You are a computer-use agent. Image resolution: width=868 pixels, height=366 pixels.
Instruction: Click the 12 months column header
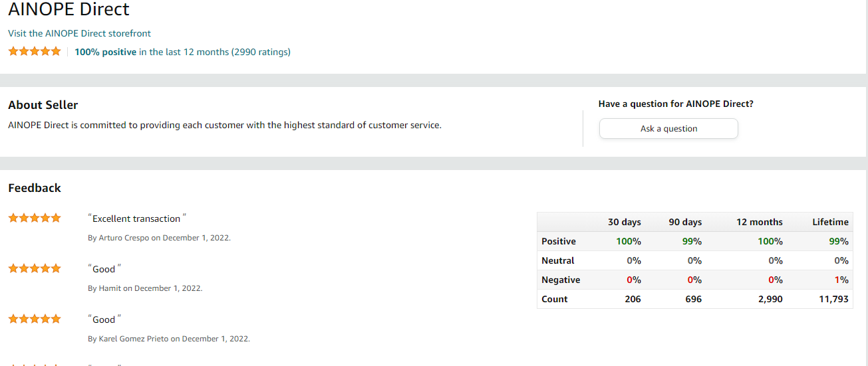(x=760, y=222)
